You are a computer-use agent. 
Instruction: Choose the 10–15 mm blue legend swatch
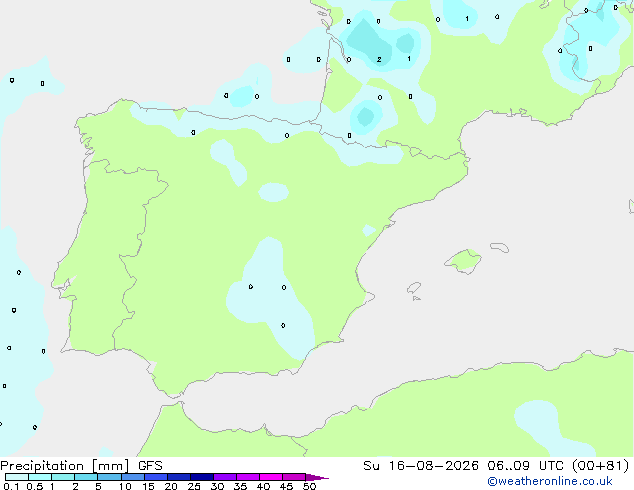pyautogui.click(x=133, y=477)
